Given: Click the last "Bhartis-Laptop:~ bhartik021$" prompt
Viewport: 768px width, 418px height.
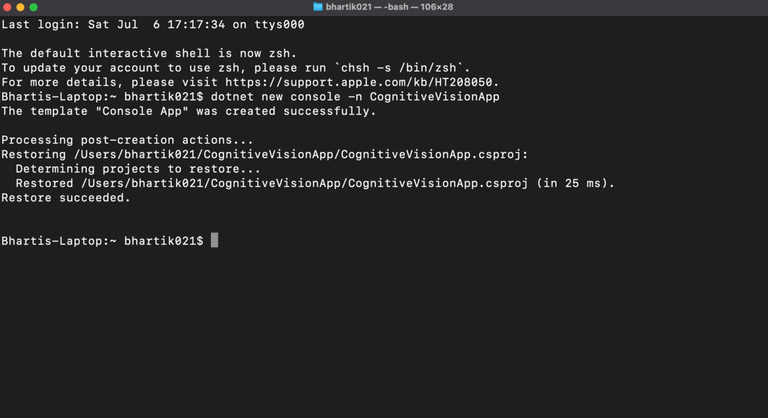Looking at the screenshot, I should click(102, 241).
